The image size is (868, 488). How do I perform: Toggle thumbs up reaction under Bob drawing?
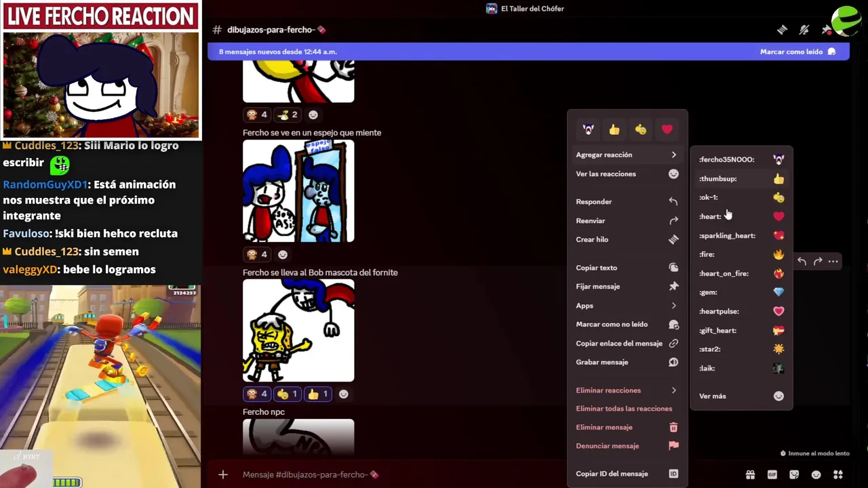tap(318, 394)
